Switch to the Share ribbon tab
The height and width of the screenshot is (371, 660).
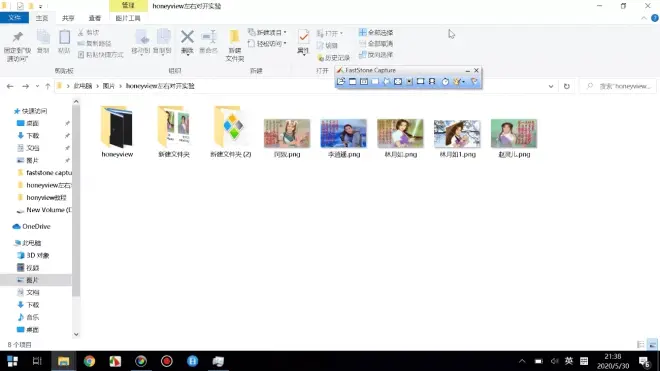pos(68,18)
